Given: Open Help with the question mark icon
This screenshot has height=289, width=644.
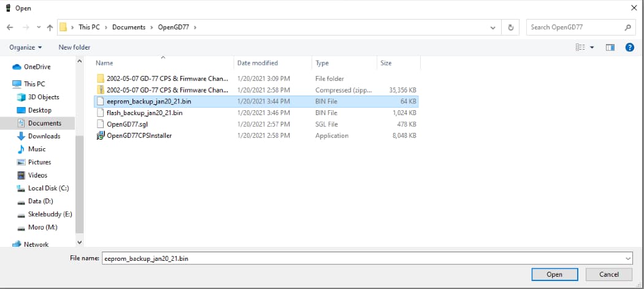Looking at the screenshot, I should 630,48.
